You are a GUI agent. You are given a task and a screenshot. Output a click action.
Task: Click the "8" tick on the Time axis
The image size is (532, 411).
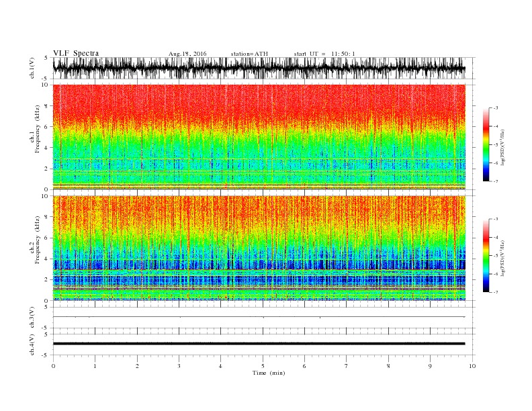(388, 366)
